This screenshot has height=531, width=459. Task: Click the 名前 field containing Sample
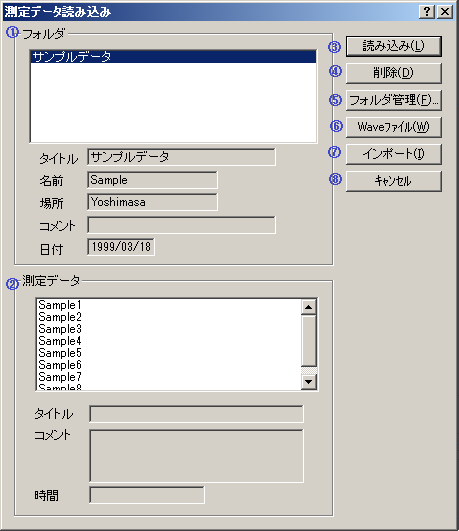coord(152,180)
